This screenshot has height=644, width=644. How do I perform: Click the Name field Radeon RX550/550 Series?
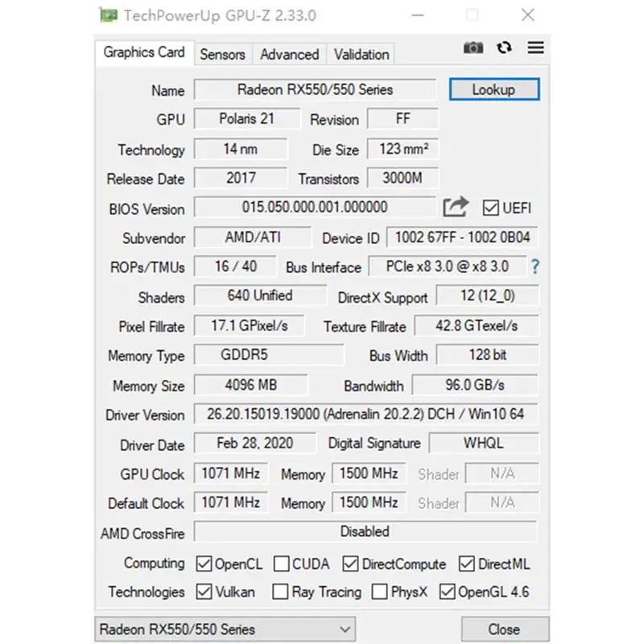point(315,89)
